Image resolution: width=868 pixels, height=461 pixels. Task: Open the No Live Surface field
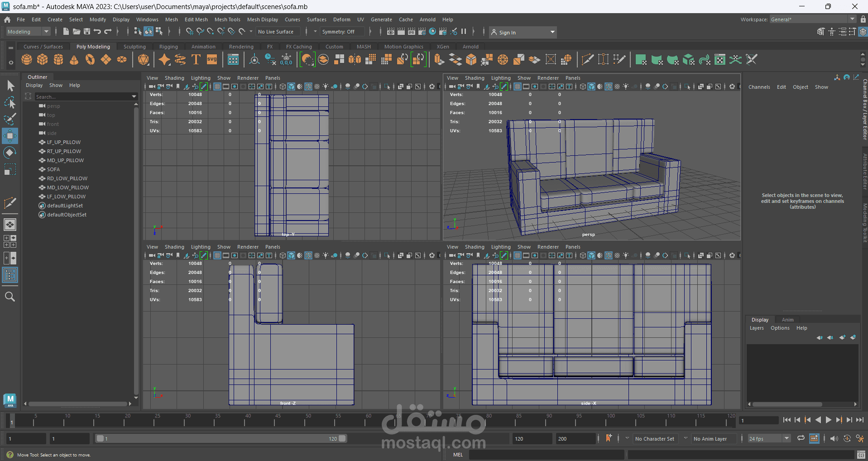[278, 32]
